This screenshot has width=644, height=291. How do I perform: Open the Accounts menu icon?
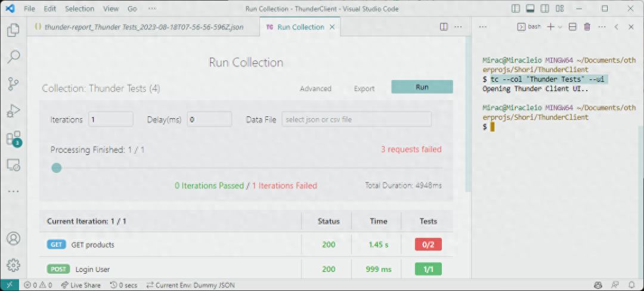13,239
